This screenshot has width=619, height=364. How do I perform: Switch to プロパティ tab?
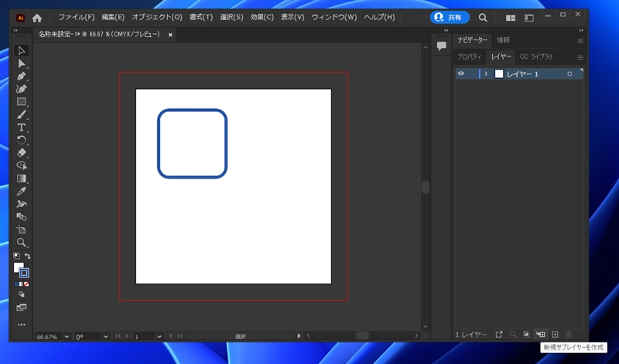[x=470, y=56]
